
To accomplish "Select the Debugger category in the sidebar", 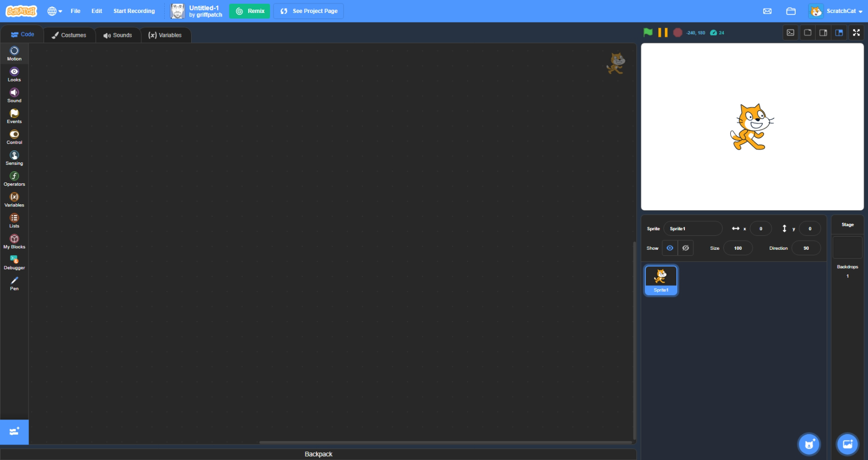I will pos(14,262).
